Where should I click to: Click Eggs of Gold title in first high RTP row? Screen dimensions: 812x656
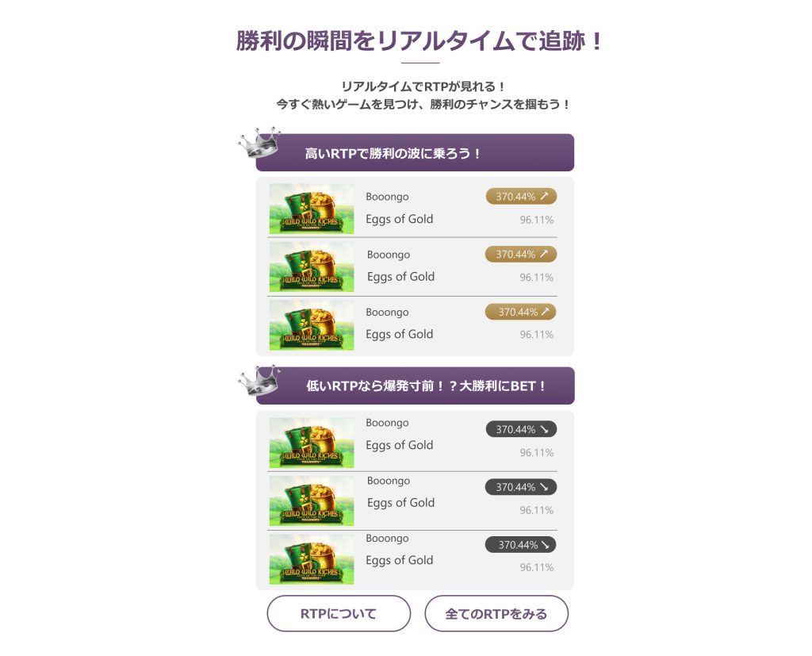click(x=400, y=219)
